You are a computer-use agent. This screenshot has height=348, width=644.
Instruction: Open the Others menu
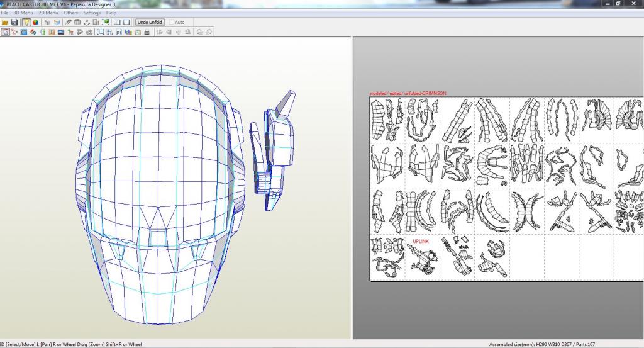tap(70, 13)
